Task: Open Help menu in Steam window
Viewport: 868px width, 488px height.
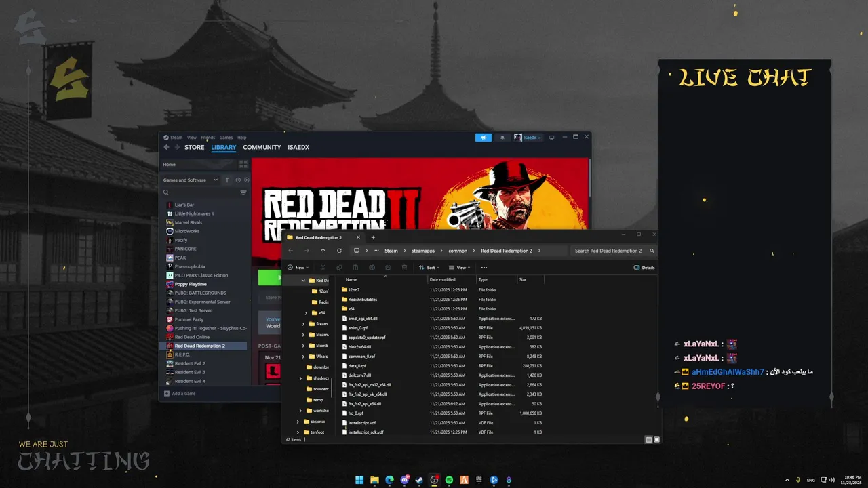Action: (241, 138)
